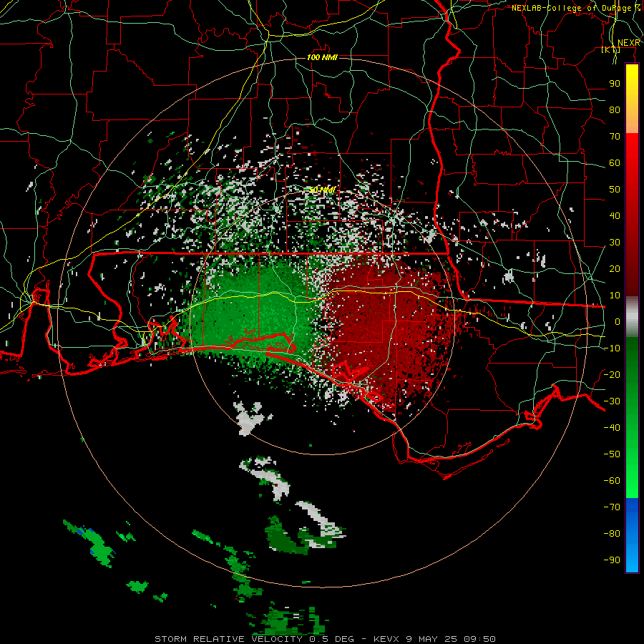Click the 30 value on velocity scale
The image size is (644, 644).
(615, 243)
